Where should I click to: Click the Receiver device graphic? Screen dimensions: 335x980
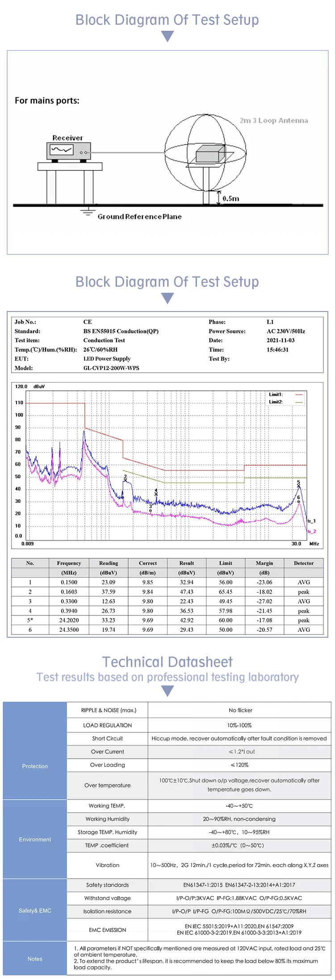pos(68,151)
